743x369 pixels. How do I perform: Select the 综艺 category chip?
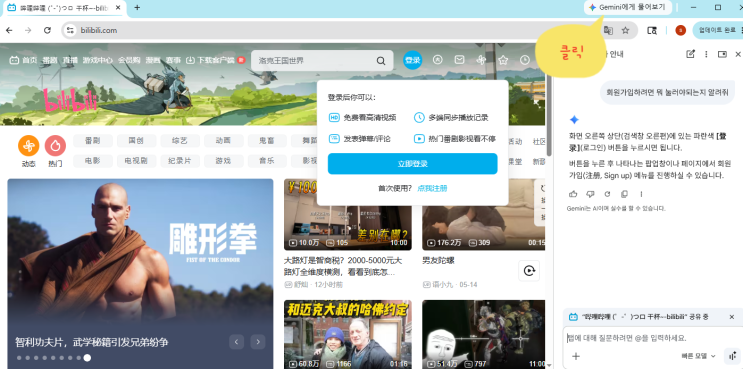pyautogui.click(x=180, y=141)
